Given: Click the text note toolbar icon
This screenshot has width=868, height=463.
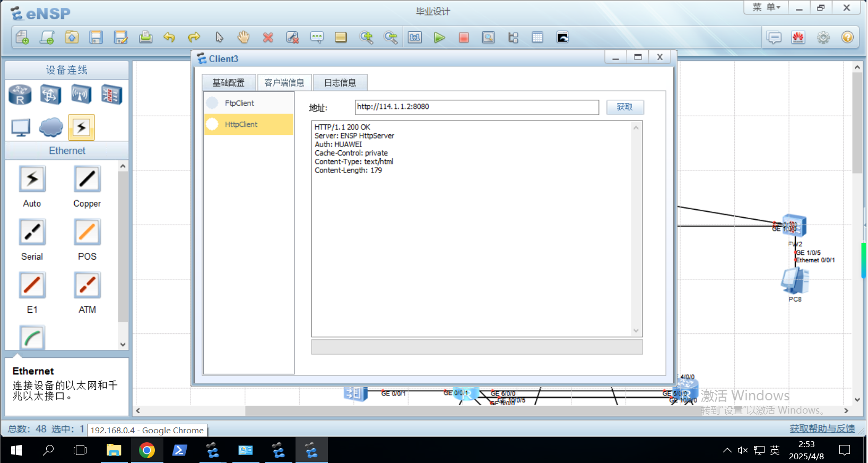Looking at the screenshot, I should point(317,37).
